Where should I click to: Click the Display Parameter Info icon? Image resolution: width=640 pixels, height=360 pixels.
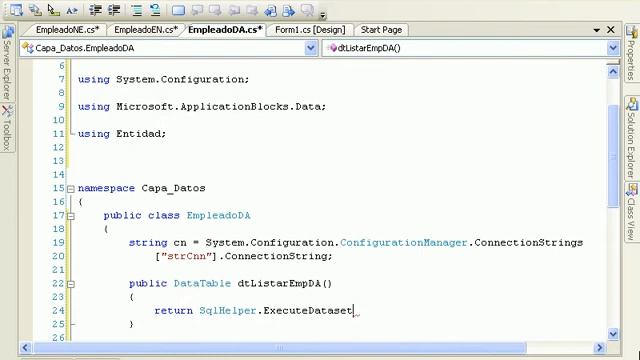point(35,10)
